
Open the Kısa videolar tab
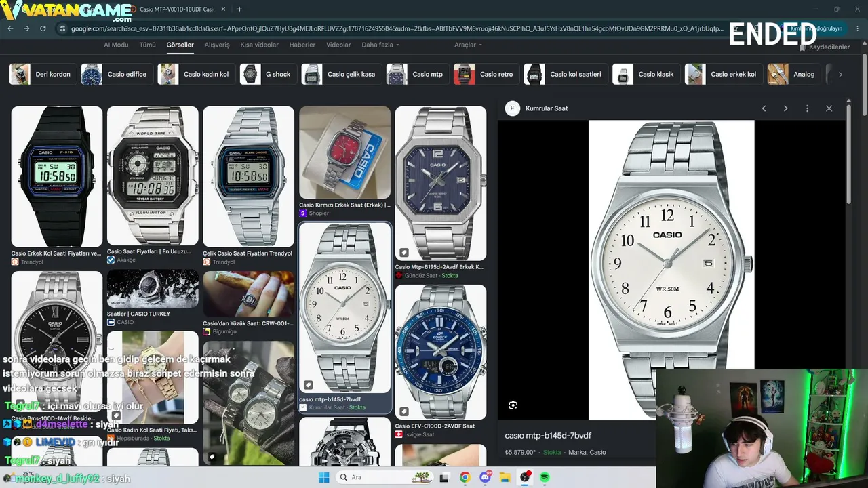(260, 45)
